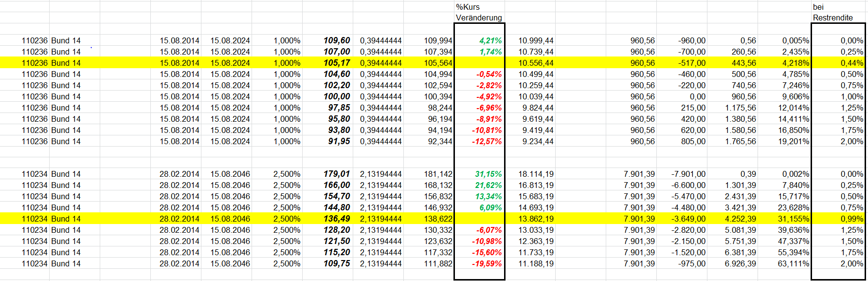The width and height of the screenshot is (868, 281).
Task: Select the cell showing 111,882
Action: pyautogui.click(x=429, y=263)
